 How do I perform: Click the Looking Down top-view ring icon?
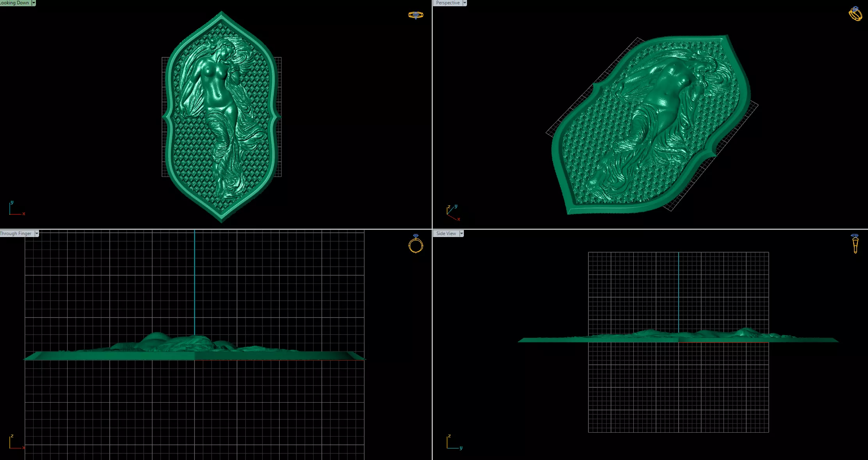click(415, 15)
